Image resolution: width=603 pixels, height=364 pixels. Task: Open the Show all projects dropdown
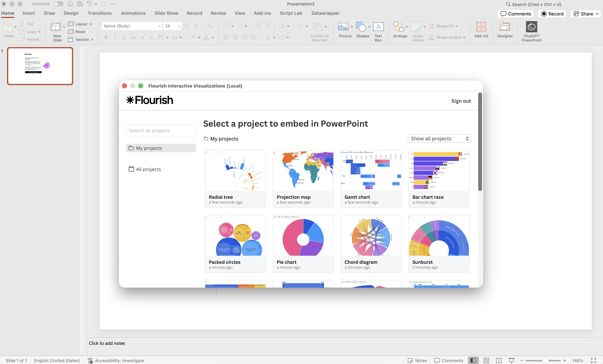pyautogui.click(x=439, y=139)
